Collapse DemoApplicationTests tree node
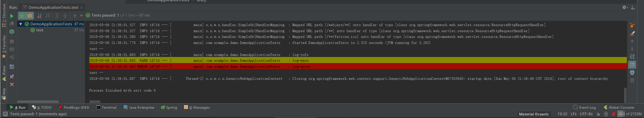644x118 pixels. (x=21, y=24)
